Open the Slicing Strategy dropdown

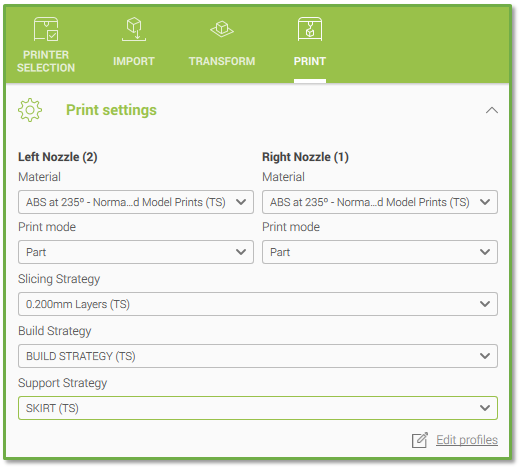click(258, 304)
